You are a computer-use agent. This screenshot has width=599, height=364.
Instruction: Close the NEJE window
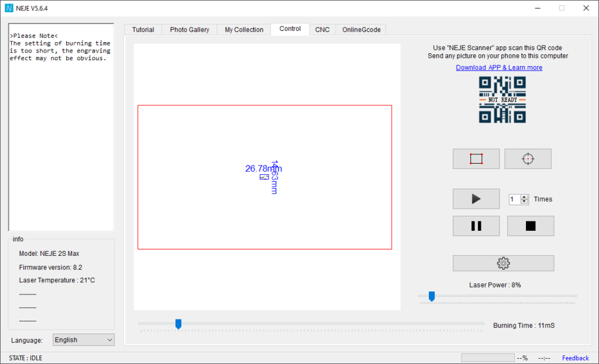[586, 8]
